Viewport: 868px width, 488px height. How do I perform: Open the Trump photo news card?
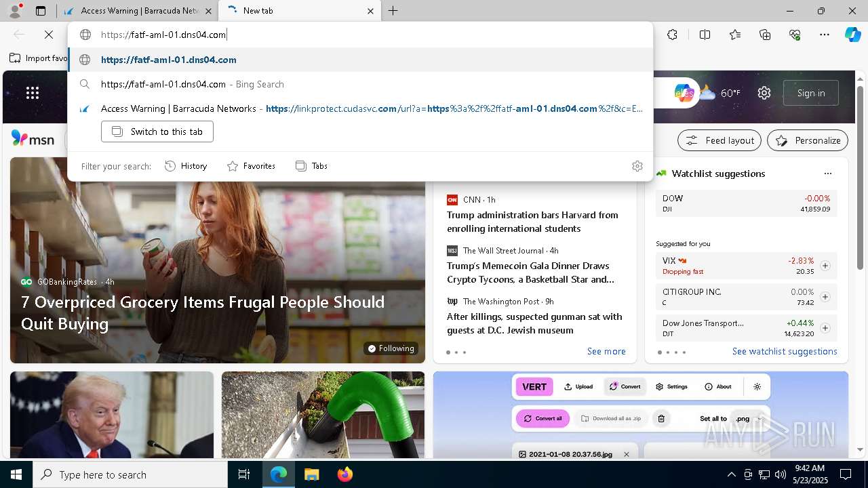(x=112, y=415)
